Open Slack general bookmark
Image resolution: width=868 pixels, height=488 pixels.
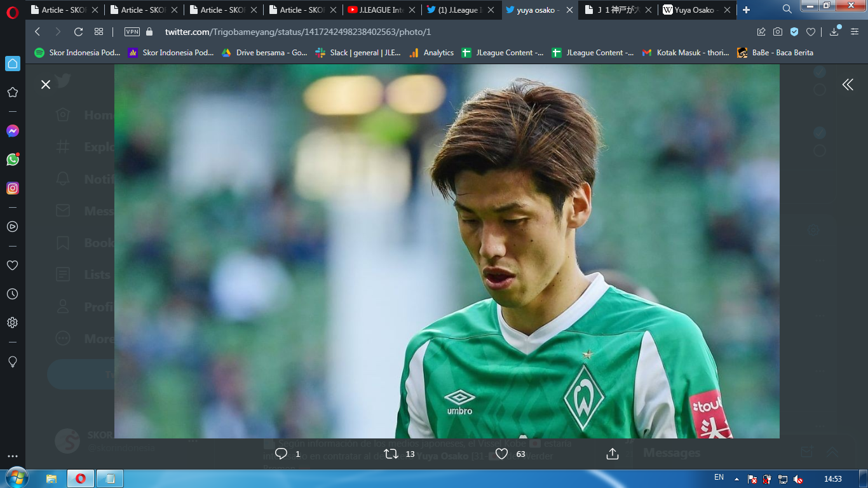(x=358, y=53)
